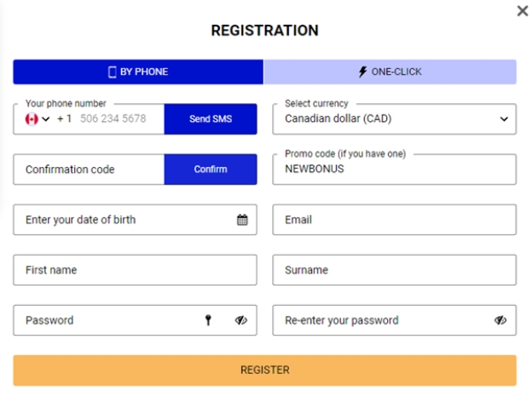Click the lightning bolt One-Click icon
Viewport: 532px width, 403px height.
coord(362,72)
